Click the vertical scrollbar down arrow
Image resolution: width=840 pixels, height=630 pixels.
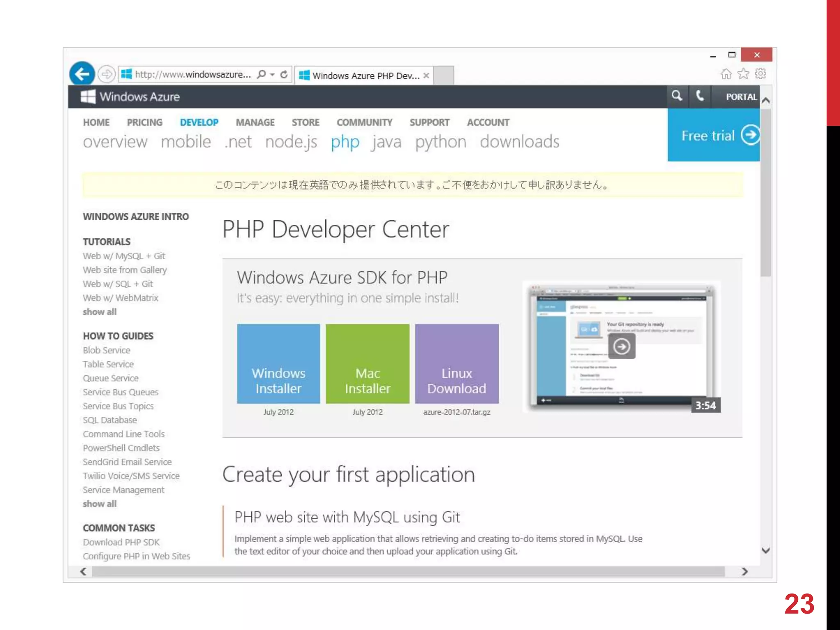point(765,550)
